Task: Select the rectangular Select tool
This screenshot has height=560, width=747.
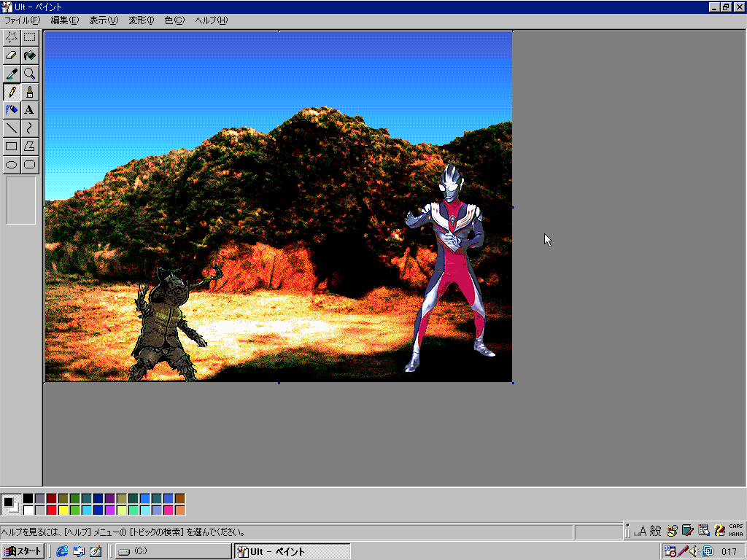Action: tap(29, 37)
